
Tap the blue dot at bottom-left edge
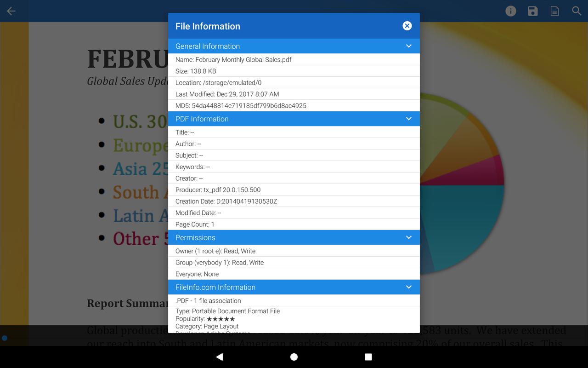[x=5, y=338]
